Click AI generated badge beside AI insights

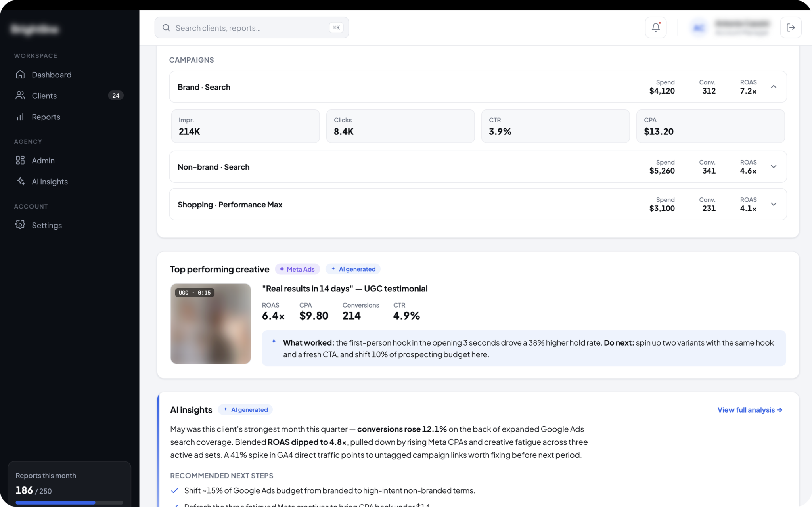coord(245,410)
